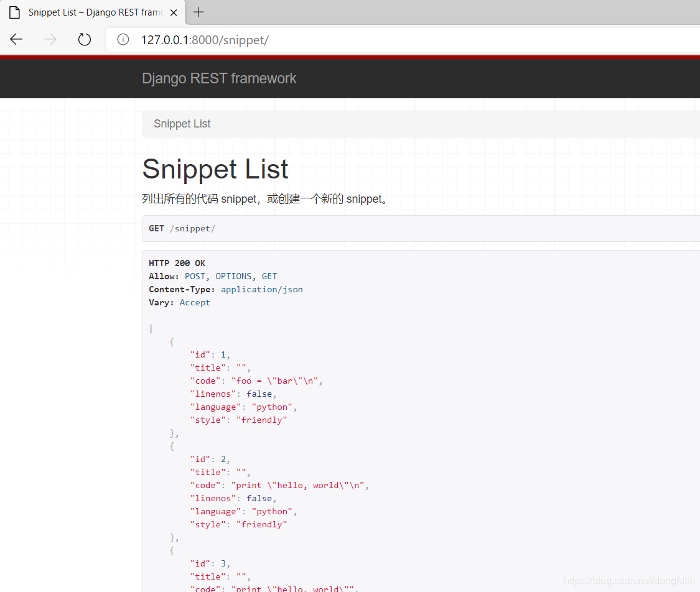Viewport: 700px width, 592px height.
Task: Click the second snippet's "title": "" line
Action: (220, 472)
